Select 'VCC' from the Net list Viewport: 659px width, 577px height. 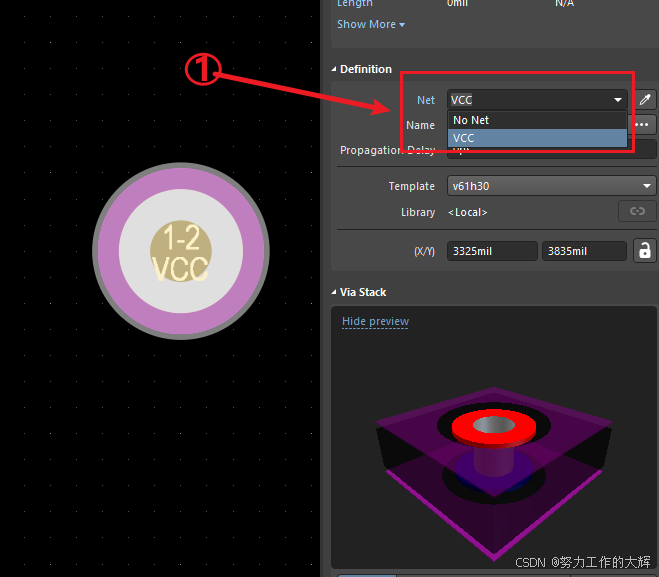tap(537, 138)
